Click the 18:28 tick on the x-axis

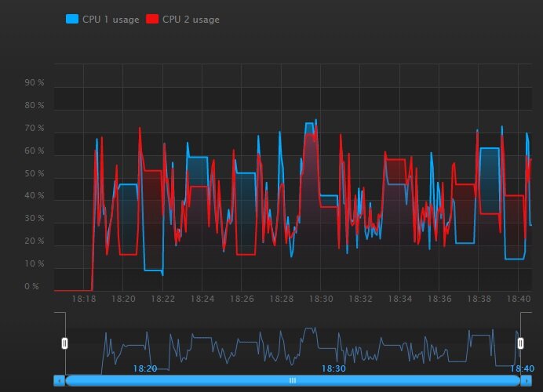tap(281, 299)
